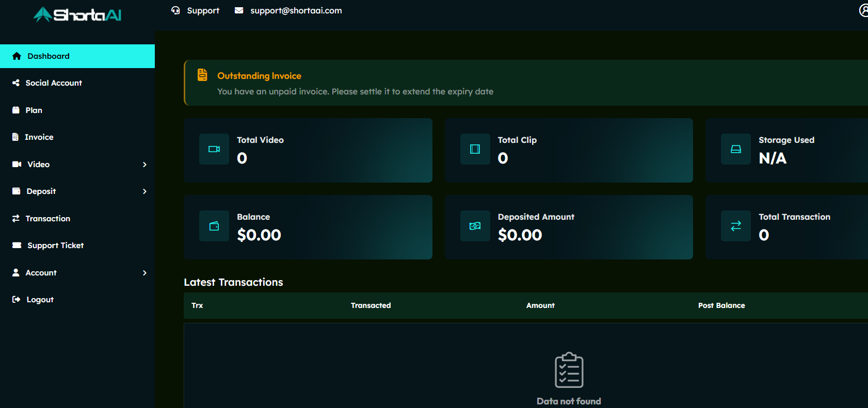Click the Deposited Amount label
Viewport: 868px width, 408px height.
536,217
